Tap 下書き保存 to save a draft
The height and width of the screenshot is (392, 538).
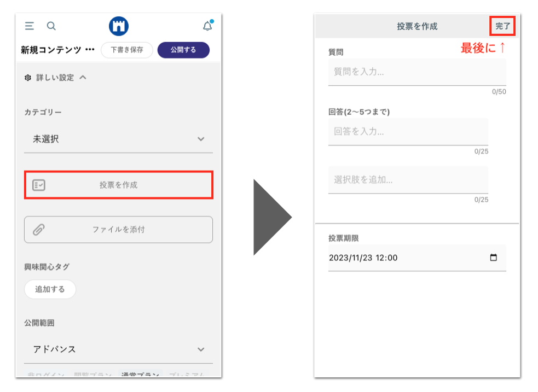click(126, 49)
